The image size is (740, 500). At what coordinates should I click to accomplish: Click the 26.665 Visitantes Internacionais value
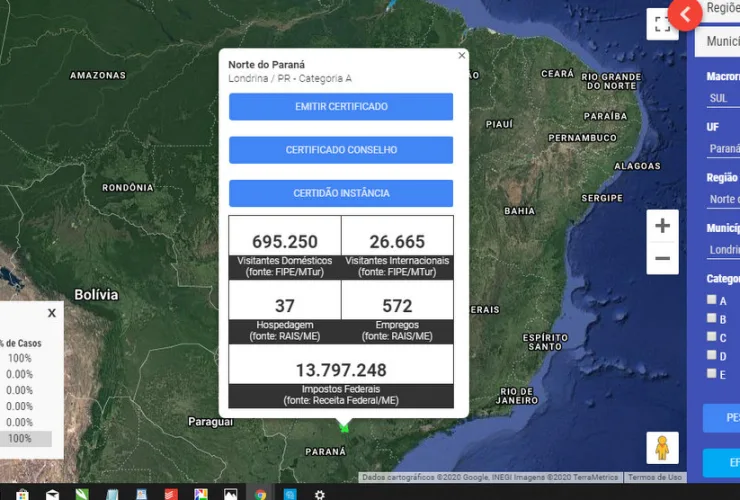point(397,242)
